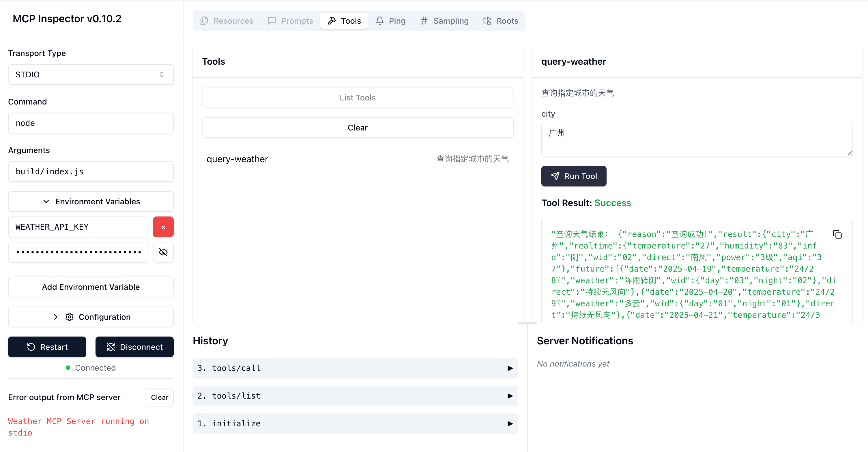Toggle visibility of the API key value

coord(163,252)
